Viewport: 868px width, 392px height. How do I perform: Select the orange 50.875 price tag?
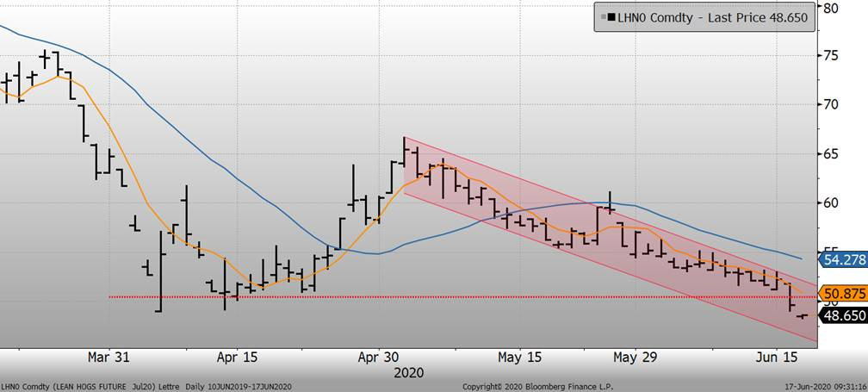coord(840,293)
